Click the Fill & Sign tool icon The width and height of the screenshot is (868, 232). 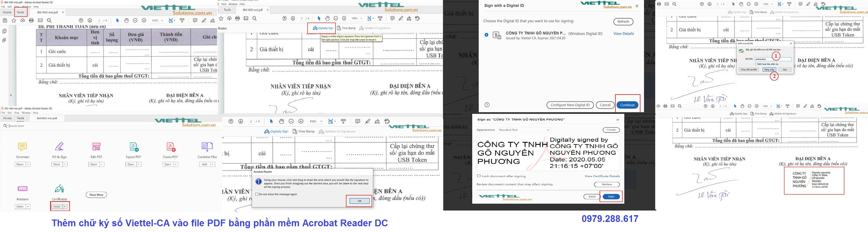pos(59,147)
